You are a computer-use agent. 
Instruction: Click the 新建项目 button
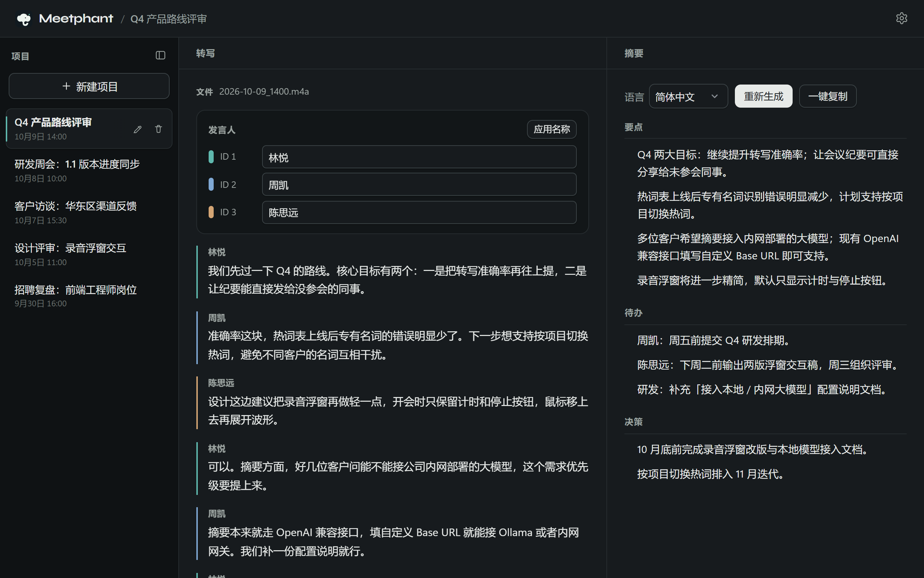tap(89, 86)
